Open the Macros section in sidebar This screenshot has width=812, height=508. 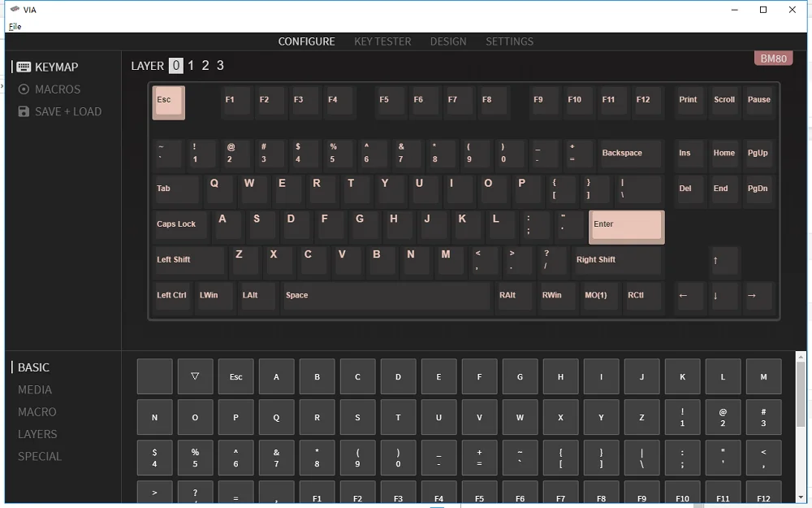point(50,89)
